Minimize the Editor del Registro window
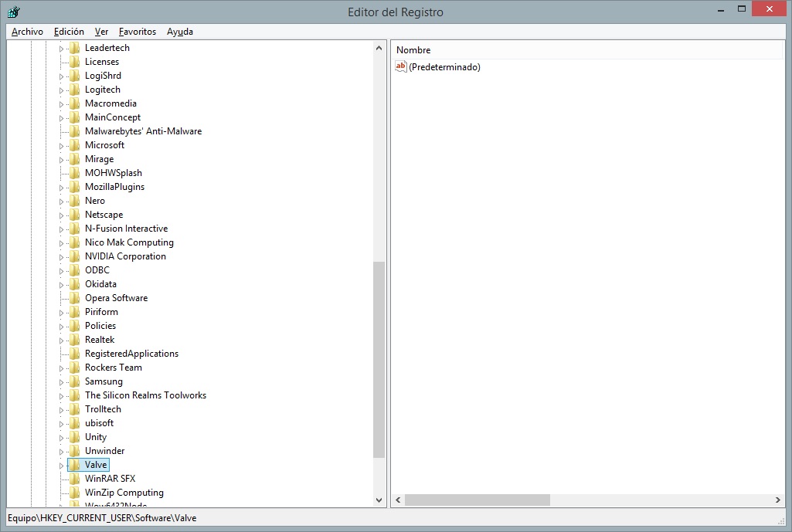The height and width of the screenshot is (532, 792). [x=721, y=9]
